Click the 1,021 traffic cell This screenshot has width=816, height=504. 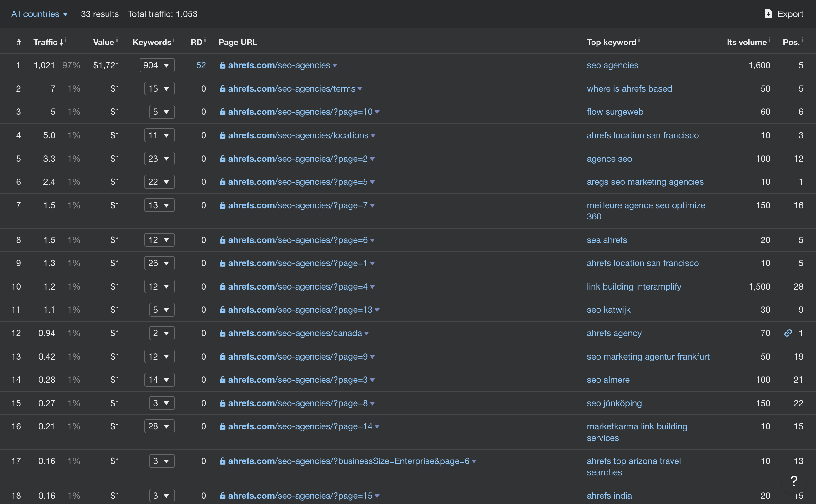44,65
